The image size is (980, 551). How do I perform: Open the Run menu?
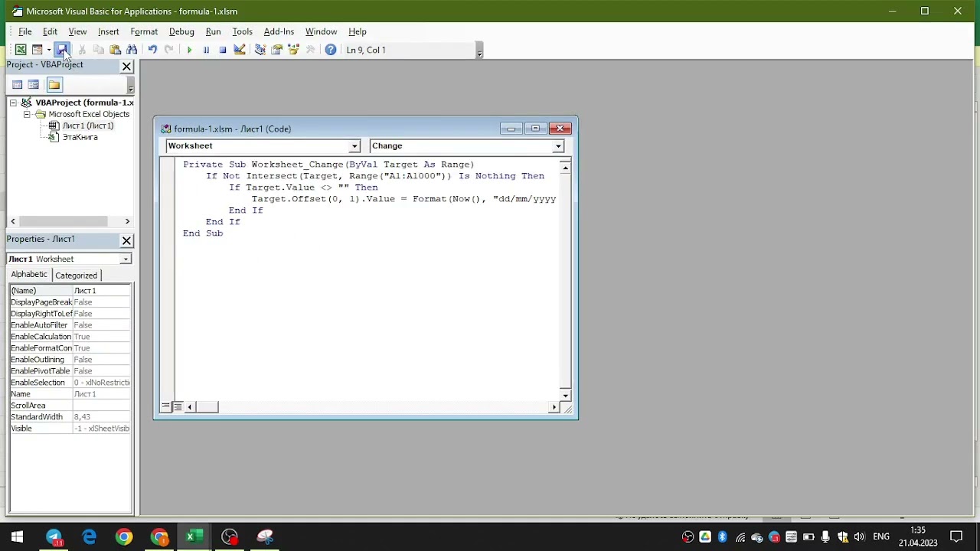pyautogui.click(x=213, y=31)
